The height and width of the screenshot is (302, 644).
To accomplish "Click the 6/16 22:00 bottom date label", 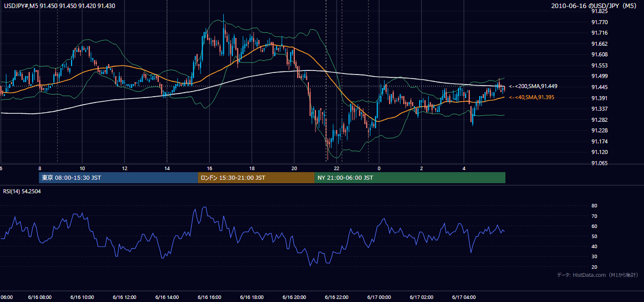I will pyautogui.click(x=337, y=297).
